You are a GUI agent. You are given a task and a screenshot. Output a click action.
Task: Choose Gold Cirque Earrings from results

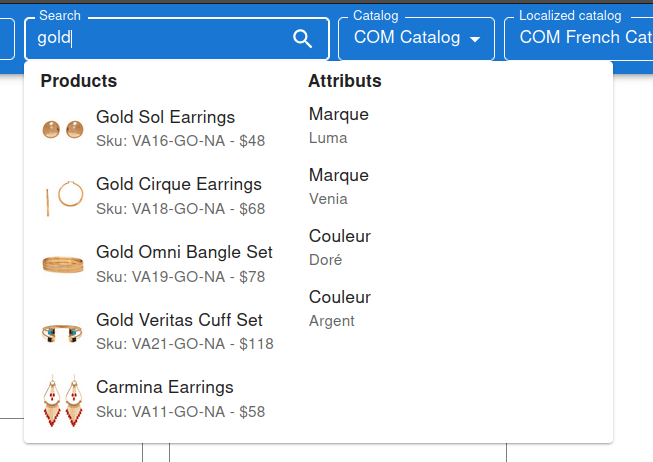point(178,185)
